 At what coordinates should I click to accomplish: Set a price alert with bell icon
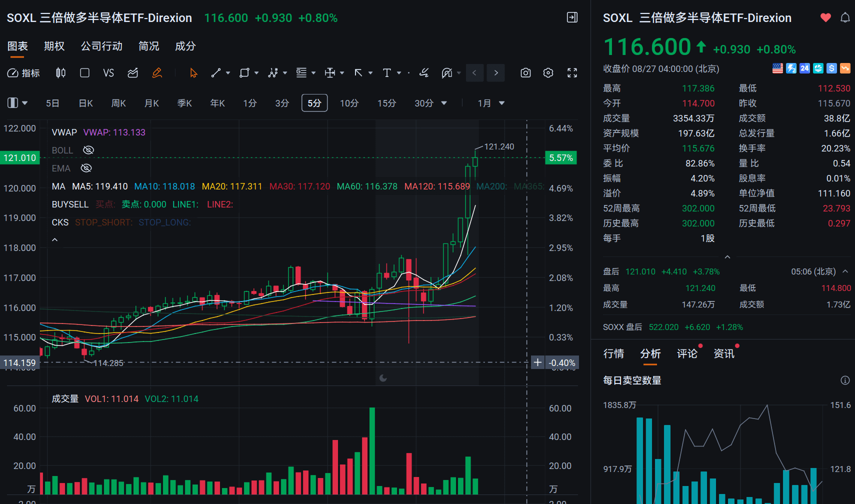coord(845,17)
